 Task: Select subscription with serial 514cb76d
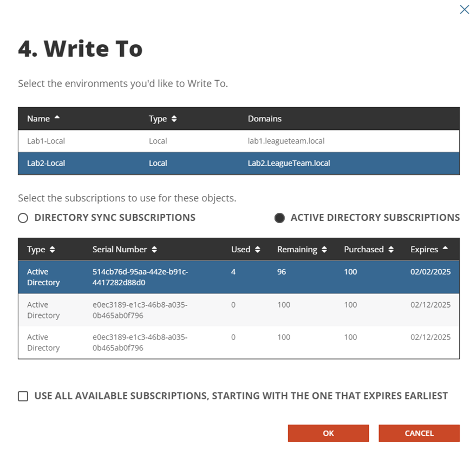click(238, 277)
